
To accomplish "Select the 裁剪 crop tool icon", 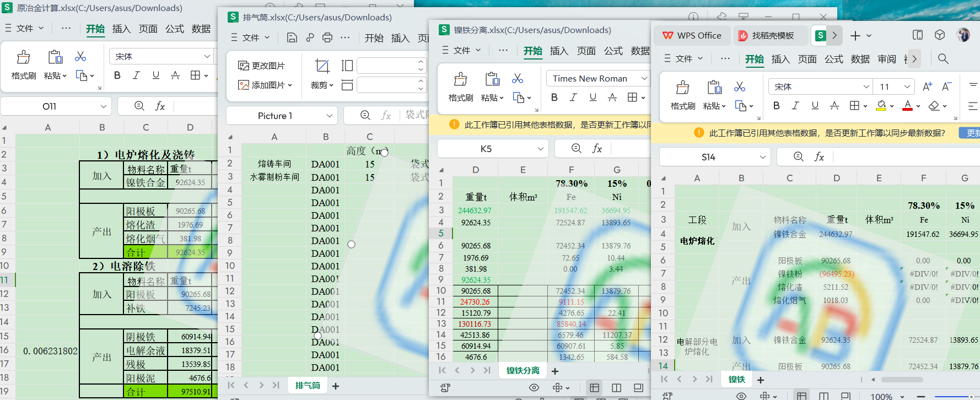I will (322, 67).
